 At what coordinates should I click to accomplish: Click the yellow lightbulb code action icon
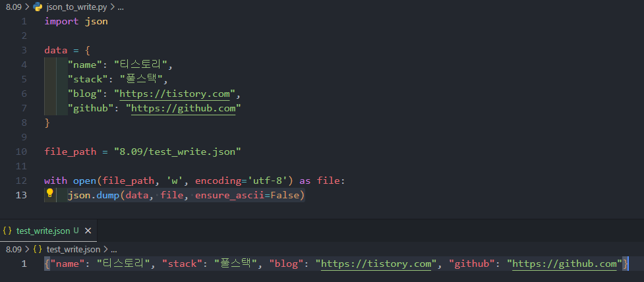[x=49, y=193]
